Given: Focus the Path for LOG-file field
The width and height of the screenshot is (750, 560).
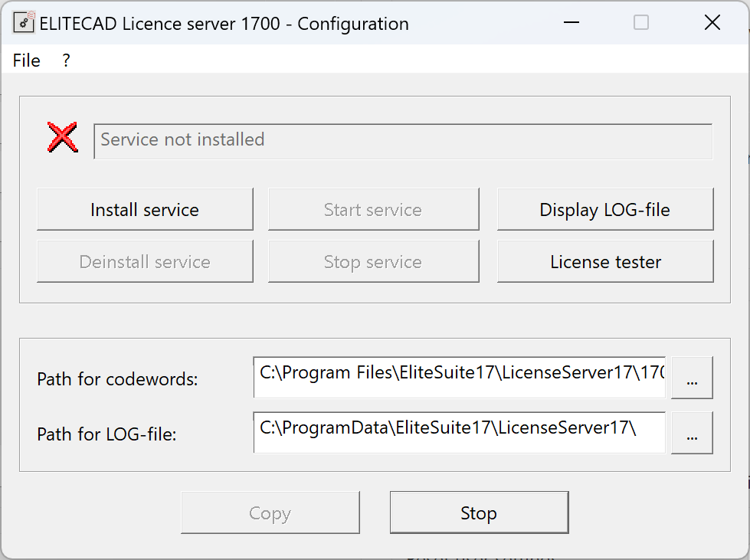Looking at the screenshot, I should [x=459, y=432].
